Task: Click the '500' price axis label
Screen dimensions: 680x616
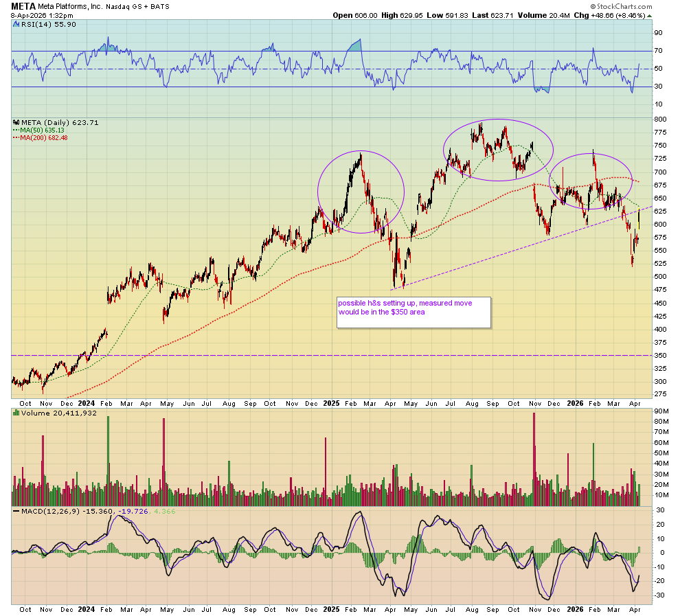Action: pyautogui.click(x=660, y=277)
